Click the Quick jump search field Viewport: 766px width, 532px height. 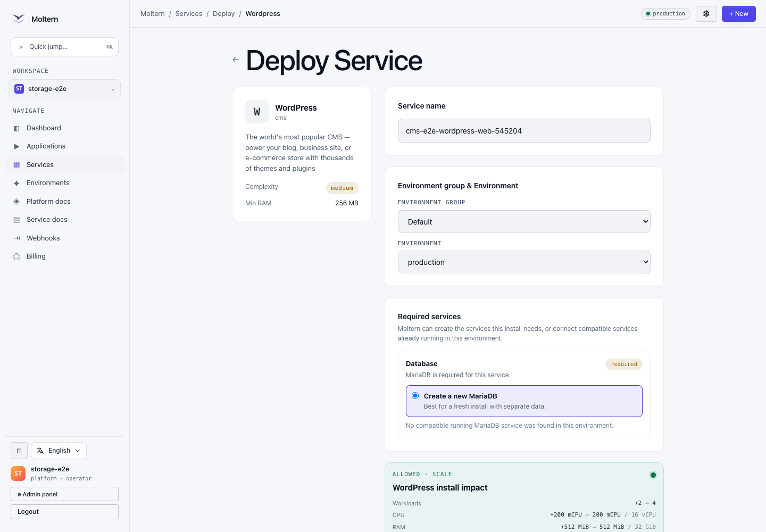pos(64,47)
